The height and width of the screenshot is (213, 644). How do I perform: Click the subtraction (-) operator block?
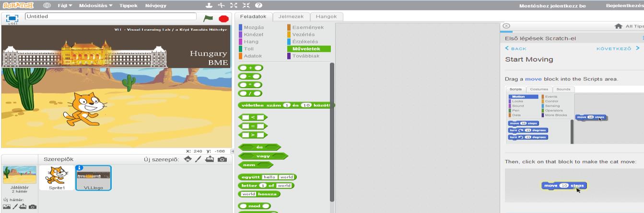click(249, 76)
